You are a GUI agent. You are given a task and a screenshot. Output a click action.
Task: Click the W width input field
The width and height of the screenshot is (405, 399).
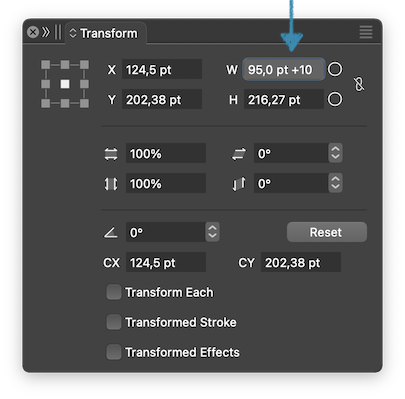pos(284,69)
